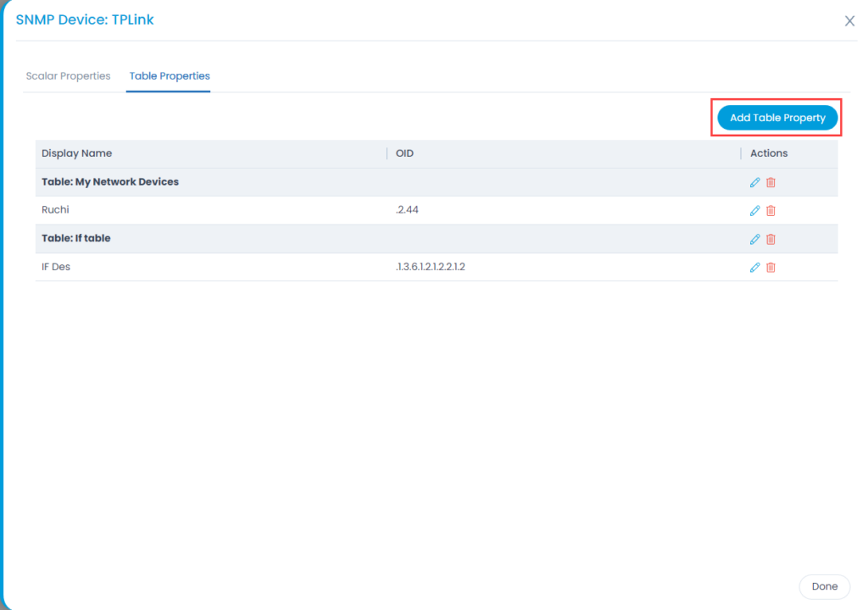Click the Add Table Property button
Image resolution: width=868 pixels, height=610 pixels.
click(777, 118)
